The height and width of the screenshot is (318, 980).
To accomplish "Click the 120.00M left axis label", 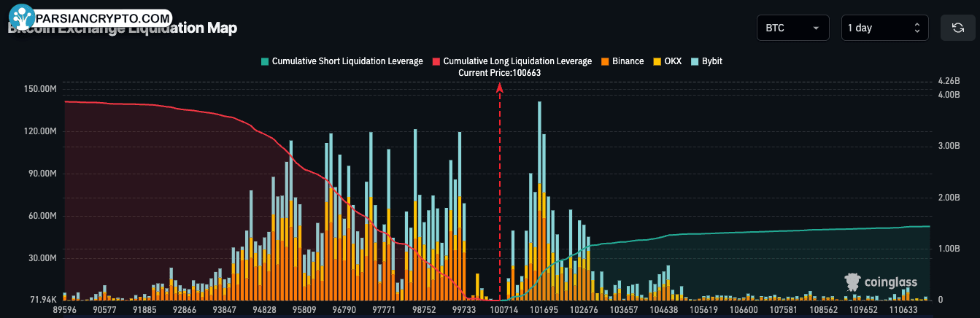I will tap(39, 131).
